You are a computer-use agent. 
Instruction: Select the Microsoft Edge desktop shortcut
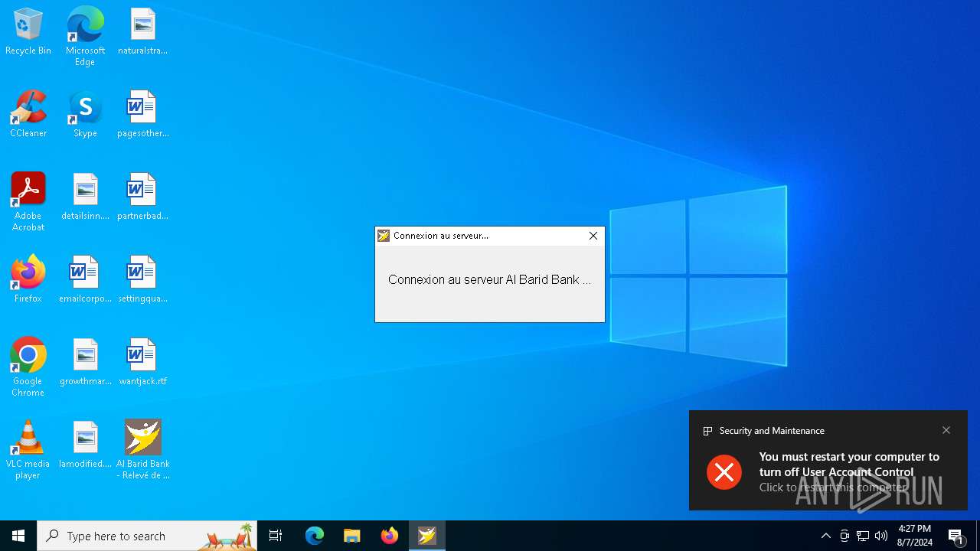coord(85,36)
